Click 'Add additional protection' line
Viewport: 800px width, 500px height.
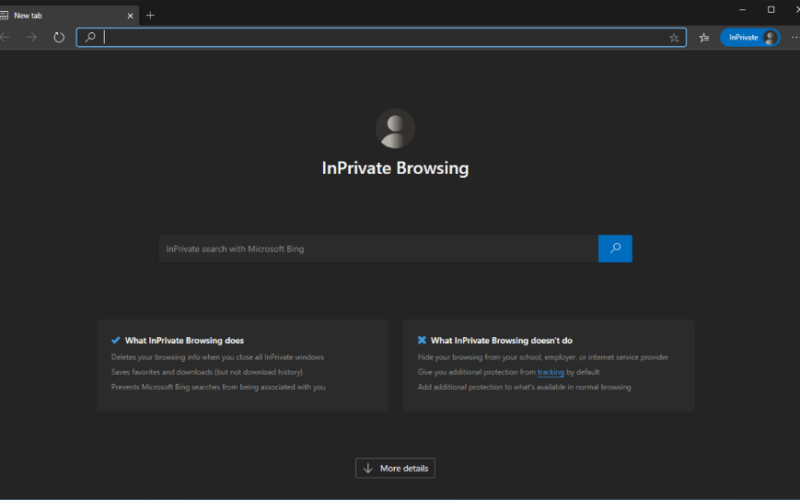(524, 387)
